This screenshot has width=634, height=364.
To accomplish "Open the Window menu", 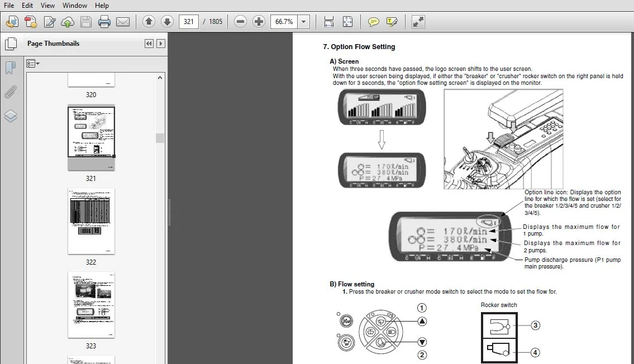I will pos(74,5).
